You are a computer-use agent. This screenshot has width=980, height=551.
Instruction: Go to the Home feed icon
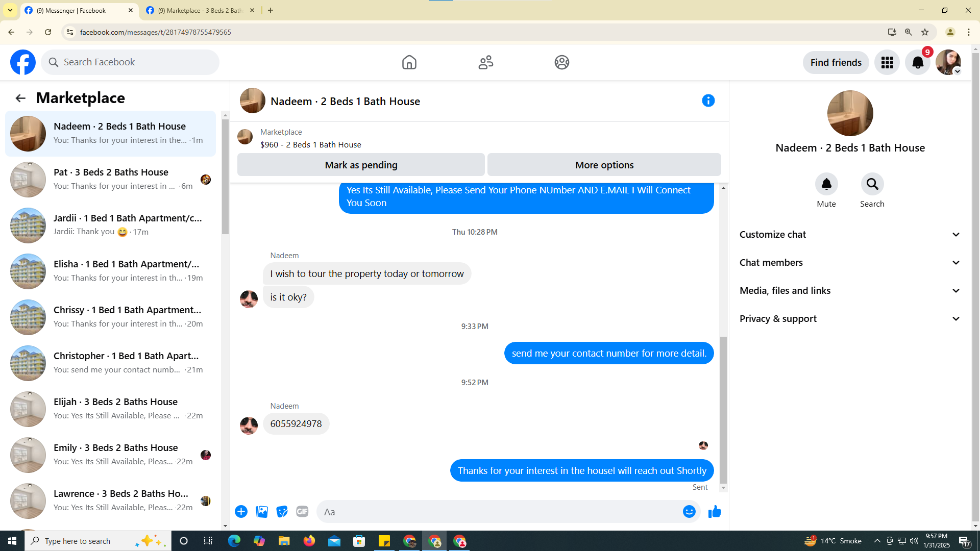pyautogui.click(x=409, y=62)
